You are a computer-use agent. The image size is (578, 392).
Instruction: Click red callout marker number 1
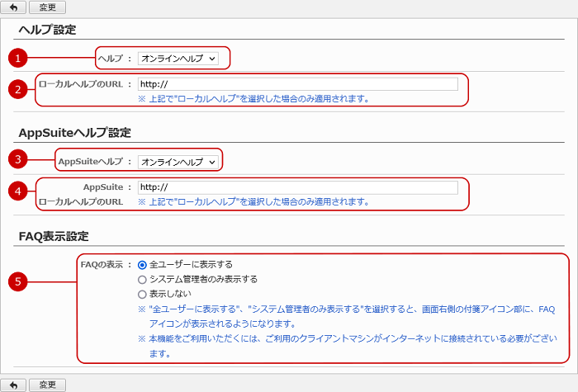(19, 59)
